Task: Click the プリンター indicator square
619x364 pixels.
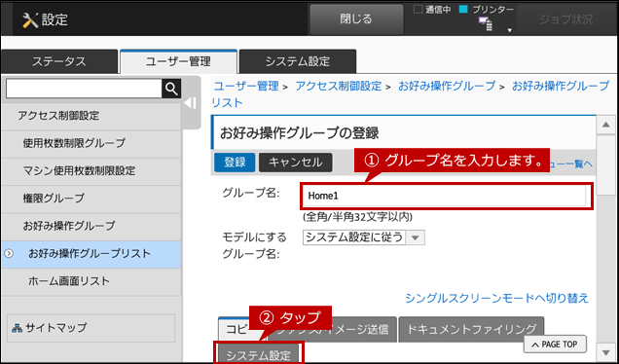Action: coord(463,10)
